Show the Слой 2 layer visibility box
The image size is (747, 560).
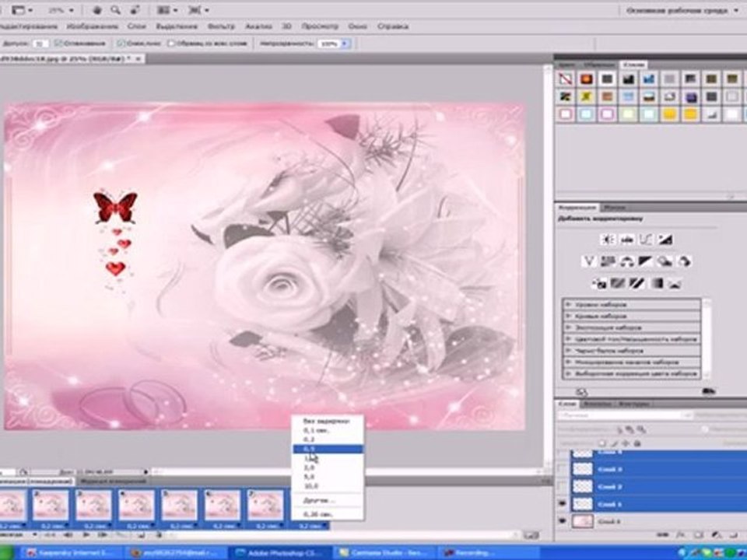pos(562,486)
